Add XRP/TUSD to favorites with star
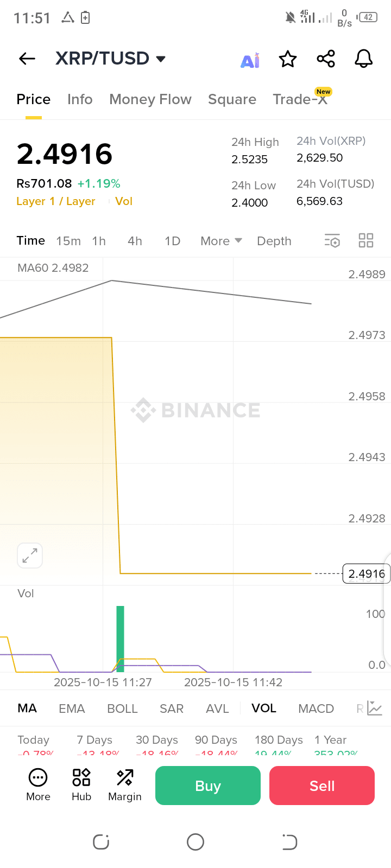This screenshot has height=868, width=391. click(x=288, y=59)
